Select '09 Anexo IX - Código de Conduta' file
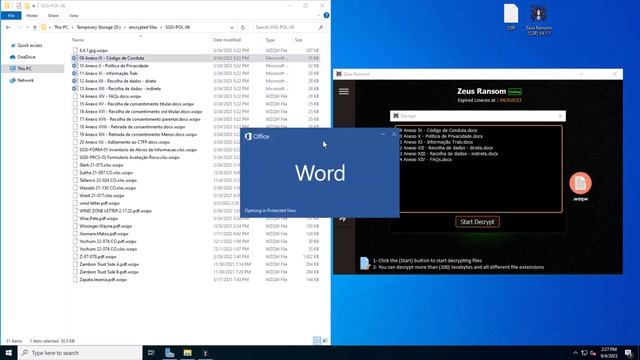 [x=111, y=58]
